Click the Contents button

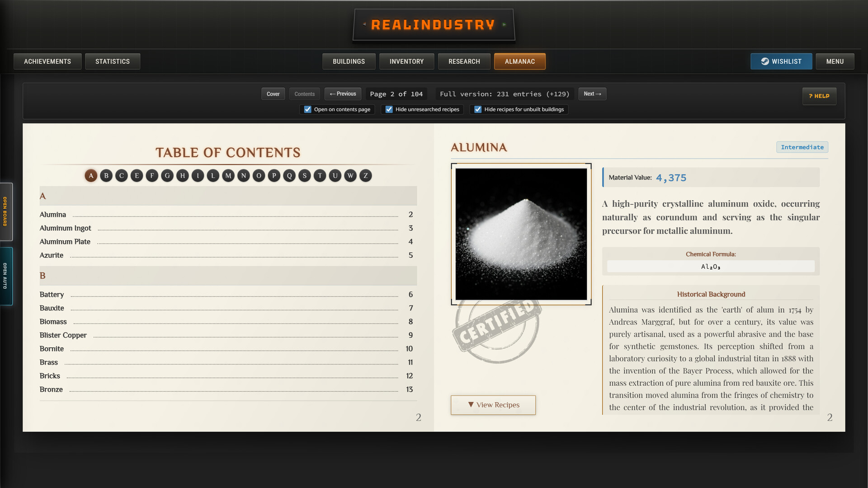[x=305, y=94]
